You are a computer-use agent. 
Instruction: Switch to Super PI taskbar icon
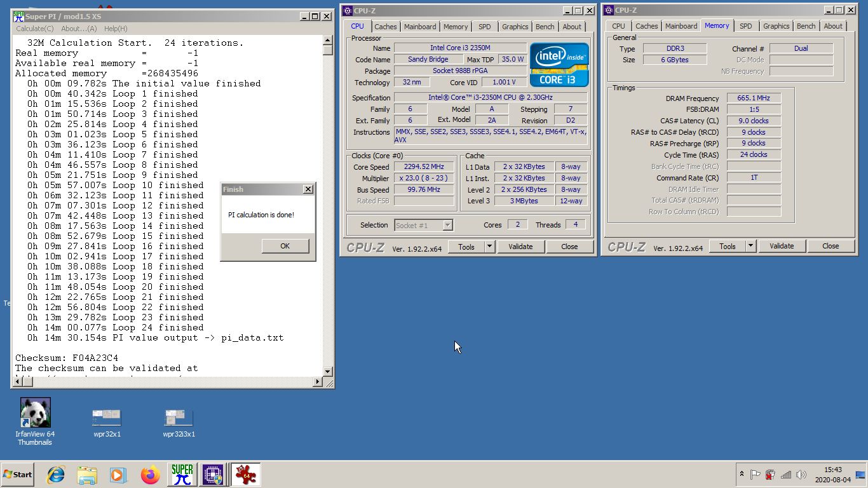pos(182,475)
